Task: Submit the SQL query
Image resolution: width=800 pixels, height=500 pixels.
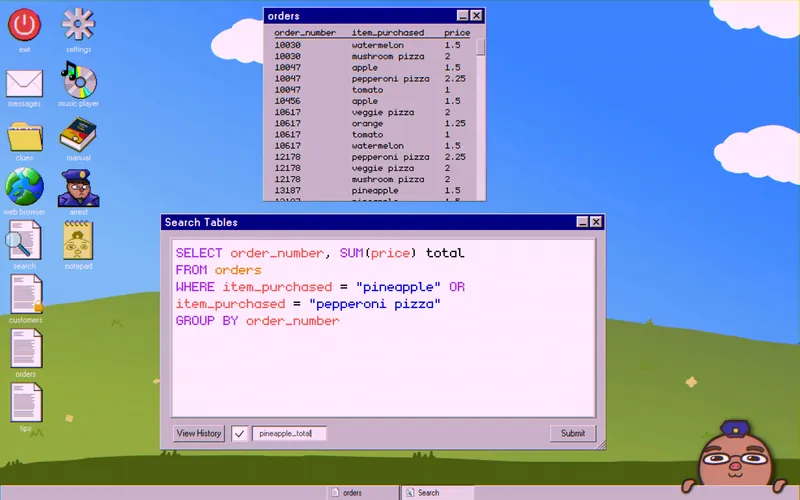Action: (572, 434)
